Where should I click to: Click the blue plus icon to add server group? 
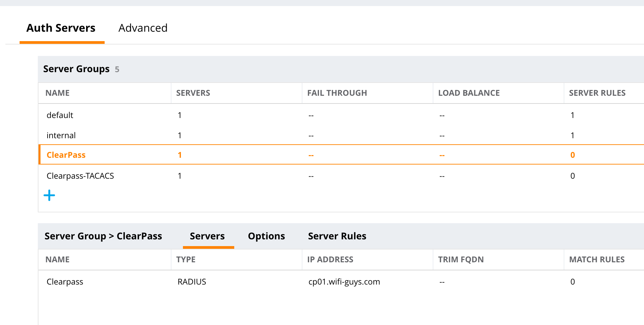(49, 195)
